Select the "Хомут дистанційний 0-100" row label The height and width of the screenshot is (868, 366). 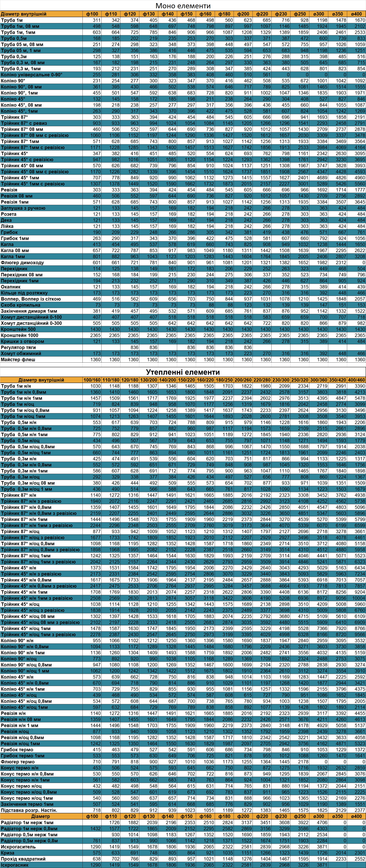pyautogui.click(x=31, y=317)
